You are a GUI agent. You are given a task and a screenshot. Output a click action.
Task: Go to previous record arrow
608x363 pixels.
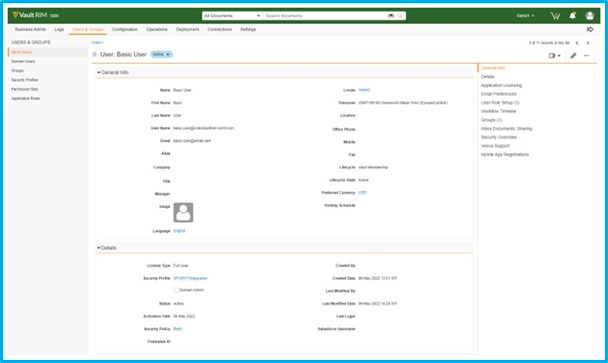[x=577, y=43]
